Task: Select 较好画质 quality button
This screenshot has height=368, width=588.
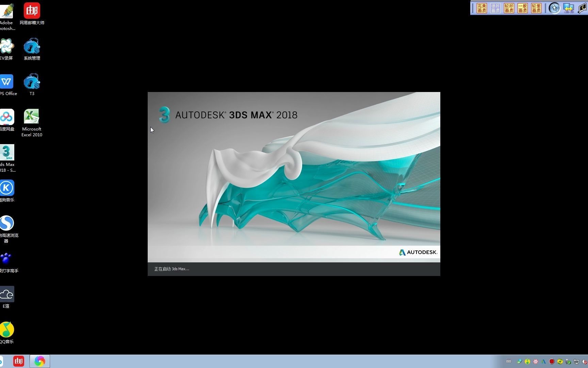Action: point(509,8)
